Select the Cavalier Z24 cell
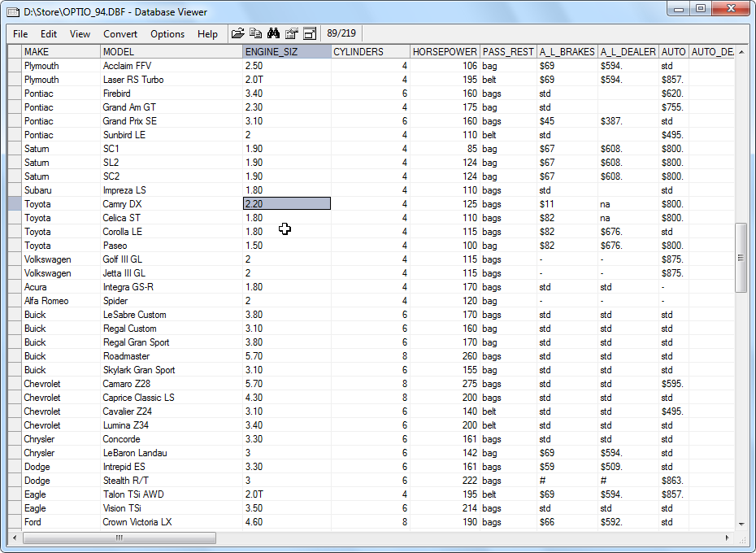 click(x=172, y=411)
